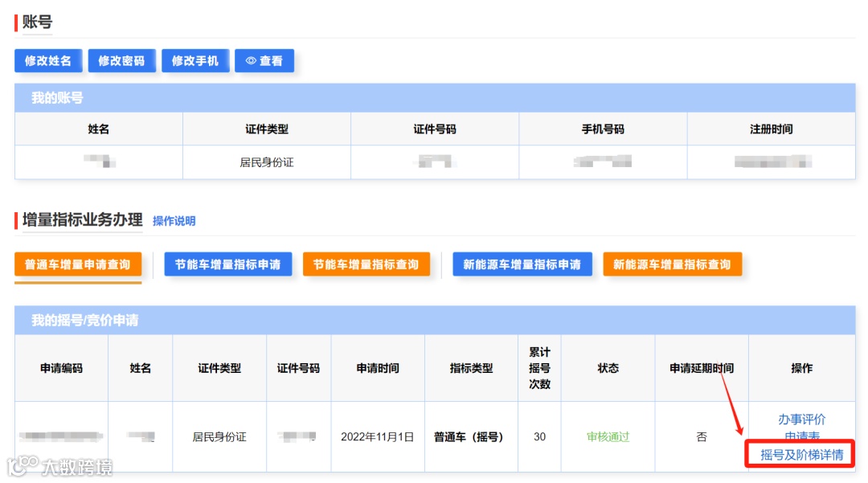
Task: Click the 修改姓名 button
Action: pyautogui.click(x=48, y=61)
